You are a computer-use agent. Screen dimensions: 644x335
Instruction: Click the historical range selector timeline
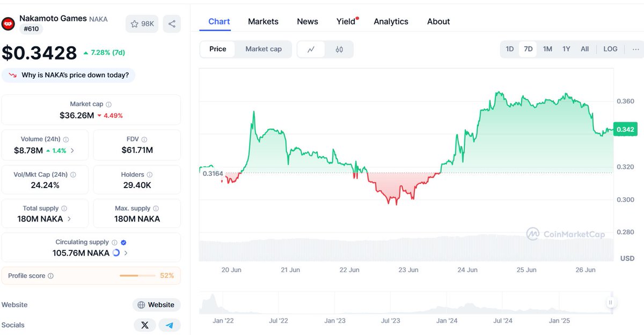point(407,303)
